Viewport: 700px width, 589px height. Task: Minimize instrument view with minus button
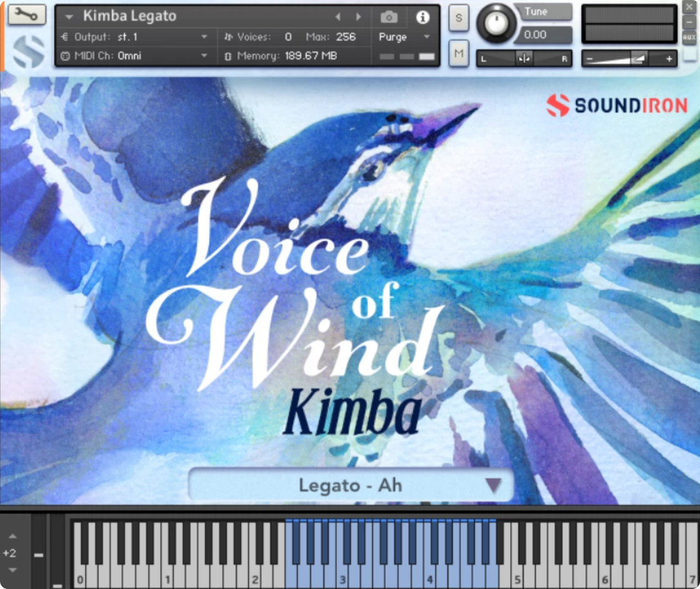[689, 22]
